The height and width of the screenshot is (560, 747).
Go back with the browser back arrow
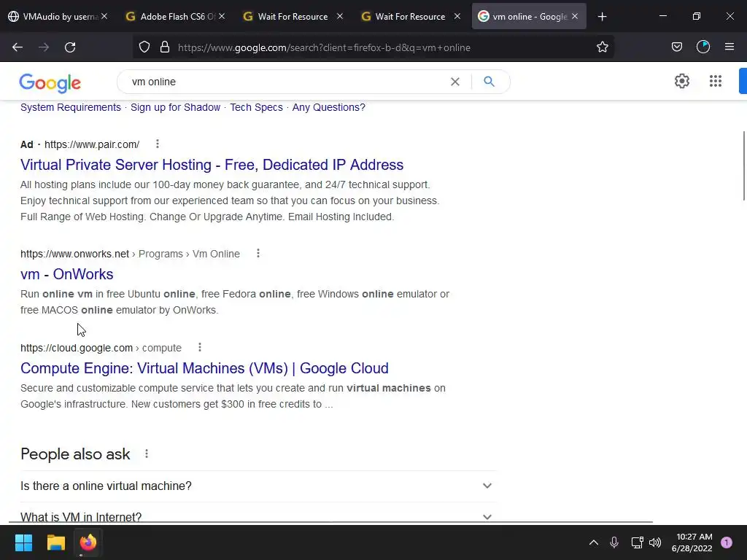pyautogui.click(x=18, y=47)
